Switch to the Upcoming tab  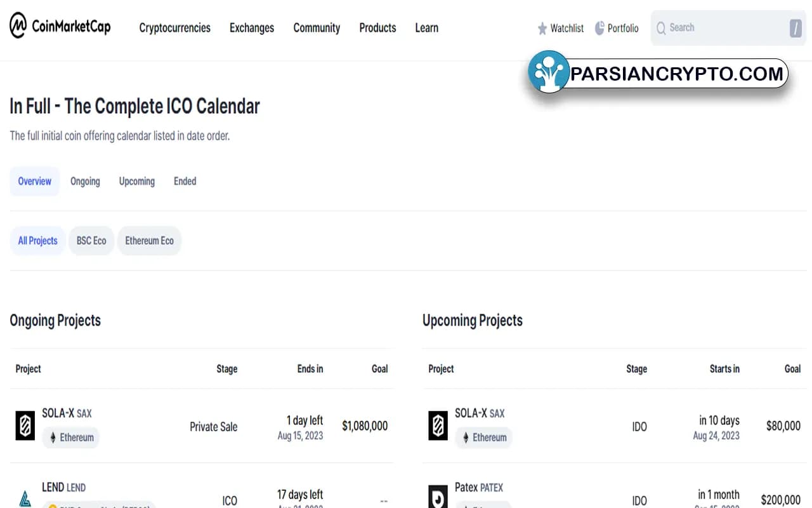pyautogui.click(x=137, y=181)
